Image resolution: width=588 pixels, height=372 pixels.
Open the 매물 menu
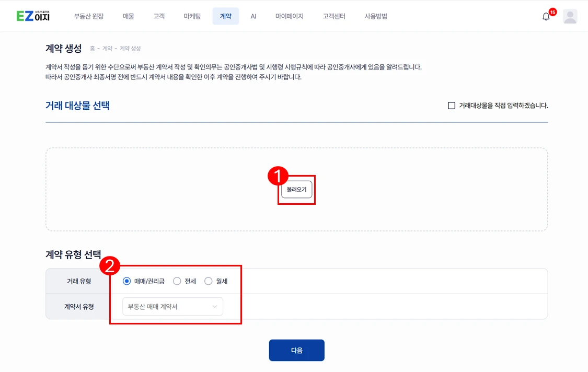[x=129, y=16]
